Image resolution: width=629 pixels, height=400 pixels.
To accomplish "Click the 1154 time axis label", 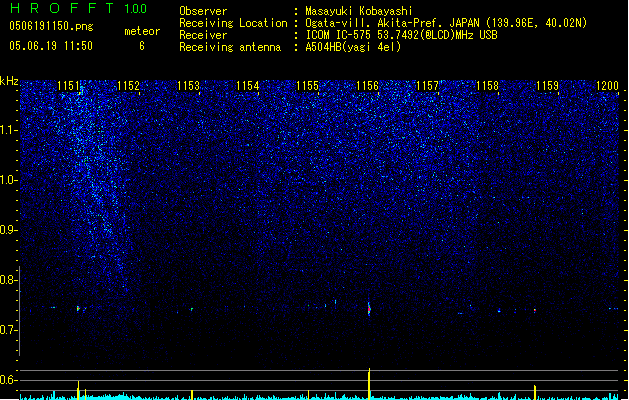I will coord(248,85).
